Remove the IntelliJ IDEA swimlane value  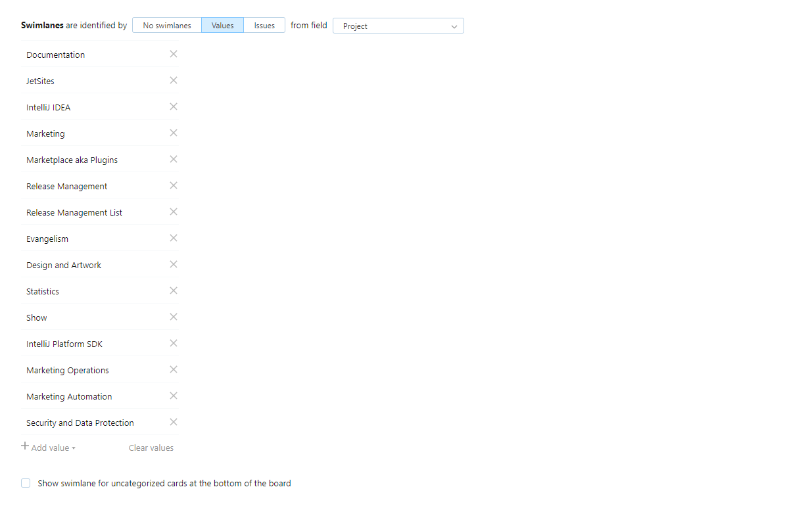pyautogui.click(x=174, y=106)
